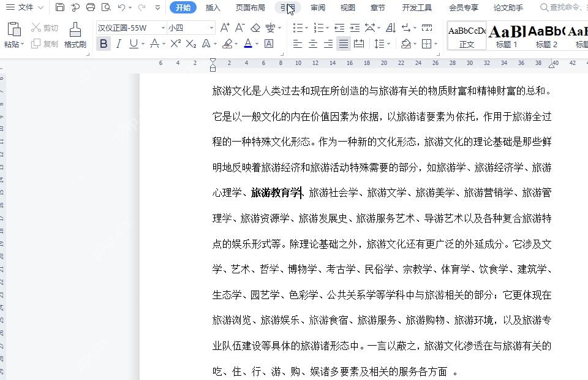Click the Print icon
The image size is (588, 380).
click(x=91, y=7)
